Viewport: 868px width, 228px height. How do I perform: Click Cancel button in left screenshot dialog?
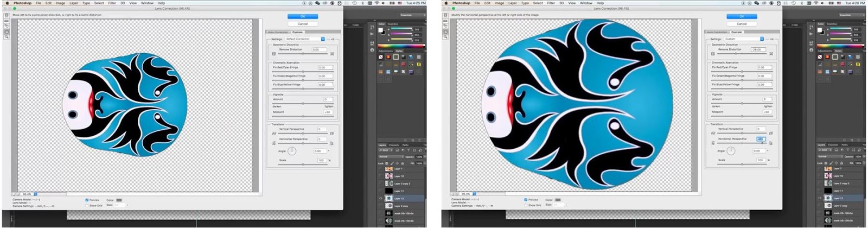(x=303, y=24)
